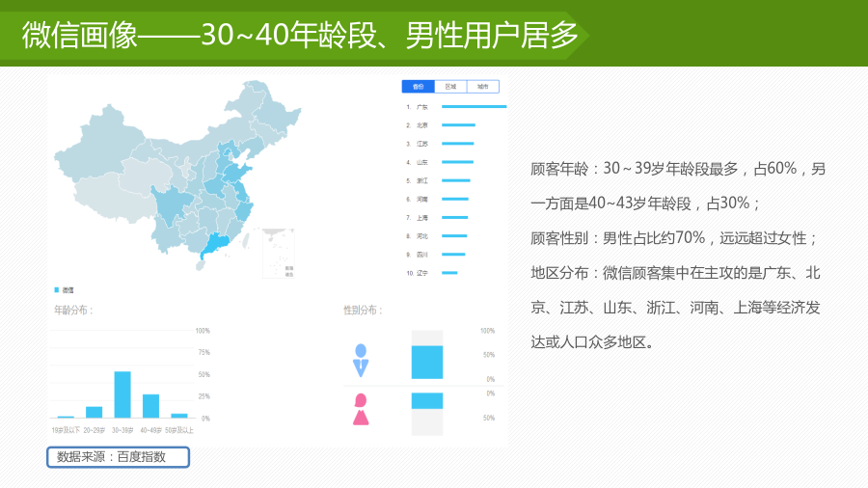Click the male figure icon
Viewport: 868px width, 488px height.
point(361,360)
